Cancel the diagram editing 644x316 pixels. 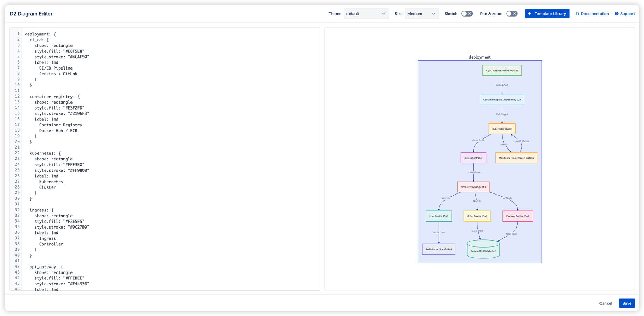[605, 303]
